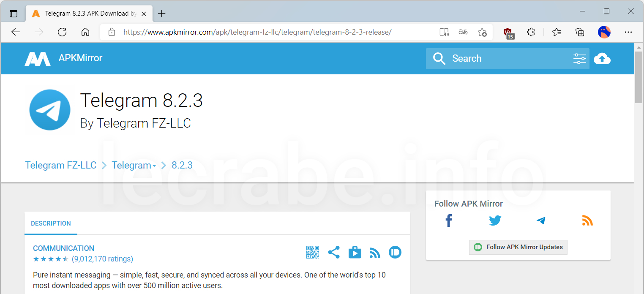Click the search magnifier icon
This screenshot has width=644, height=294.
[439, 59]
